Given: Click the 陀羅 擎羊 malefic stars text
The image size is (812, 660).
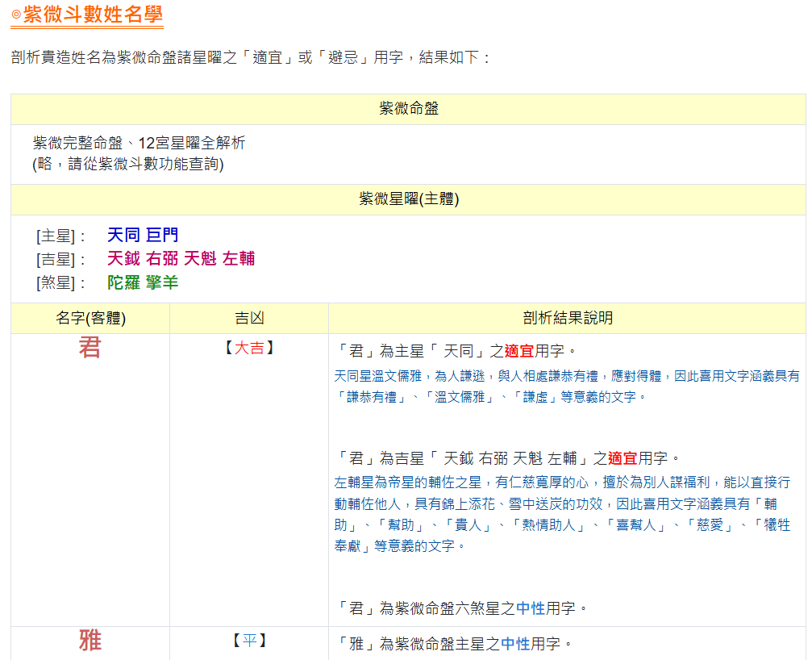Looking at the screenshot, I should click(x=143, y=283).
